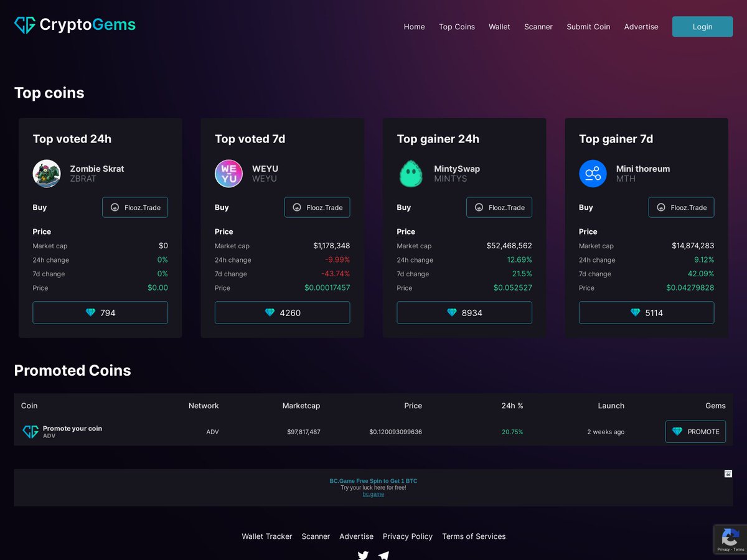Open the Twitter icon in the footer

[363, 555]
